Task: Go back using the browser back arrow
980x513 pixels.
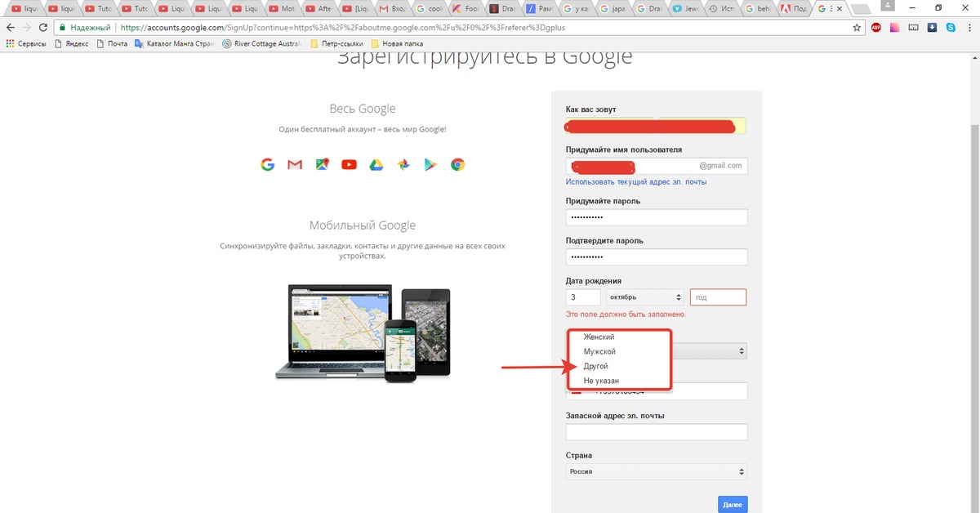Action: point(9,27)
